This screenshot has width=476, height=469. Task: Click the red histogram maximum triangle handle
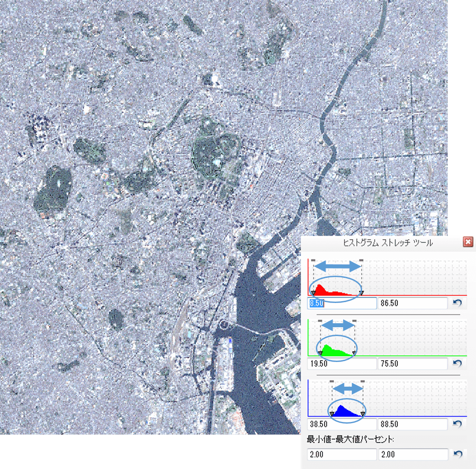click(x=361, y=293)
